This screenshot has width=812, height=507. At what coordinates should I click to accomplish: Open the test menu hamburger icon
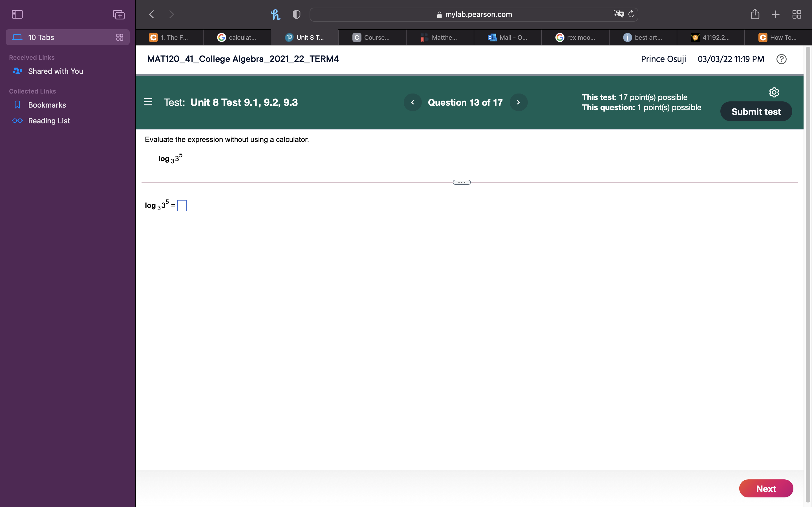(x=148, y=102)
